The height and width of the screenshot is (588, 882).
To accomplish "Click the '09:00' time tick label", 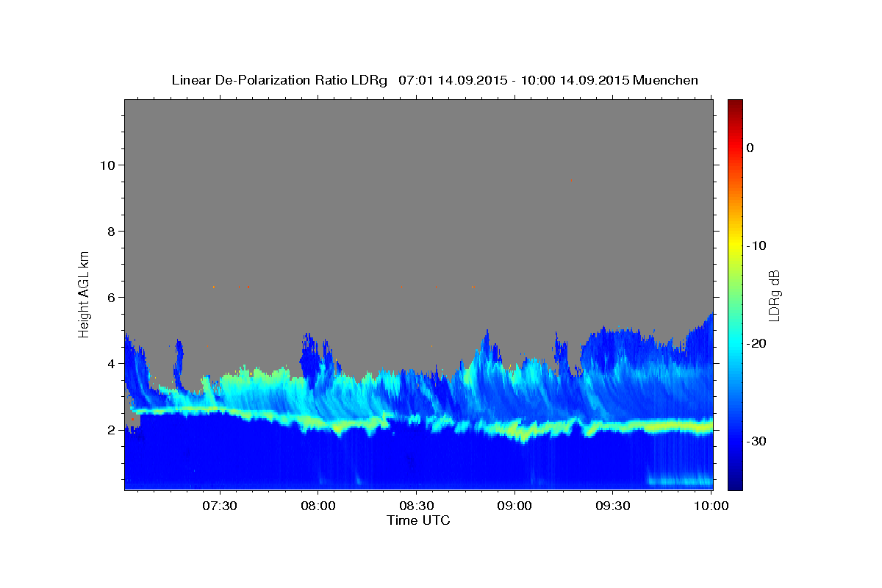I will tap(514, 506).
